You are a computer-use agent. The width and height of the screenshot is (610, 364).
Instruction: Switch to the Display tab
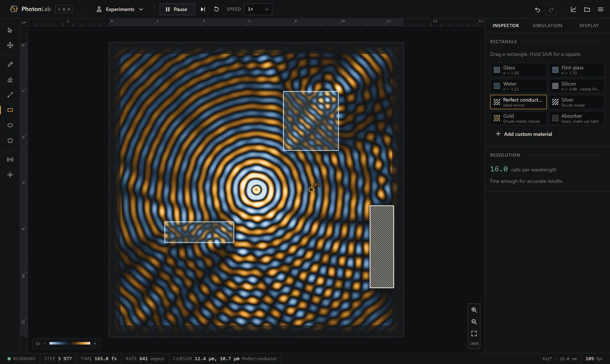[x=589, y=26]
